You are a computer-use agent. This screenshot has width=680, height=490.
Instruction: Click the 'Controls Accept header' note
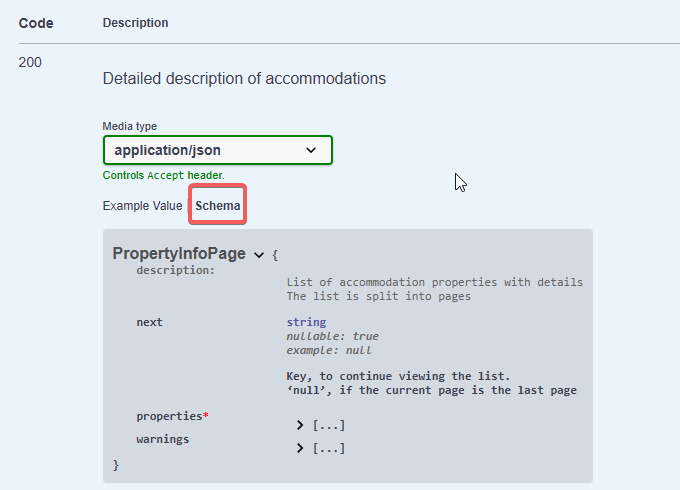(163, 175)
